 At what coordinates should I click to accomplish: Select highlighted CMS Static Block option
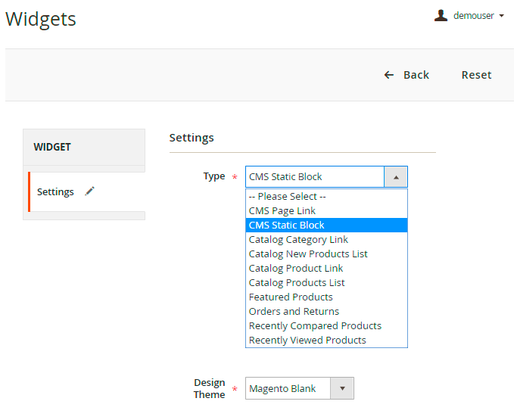326,226
